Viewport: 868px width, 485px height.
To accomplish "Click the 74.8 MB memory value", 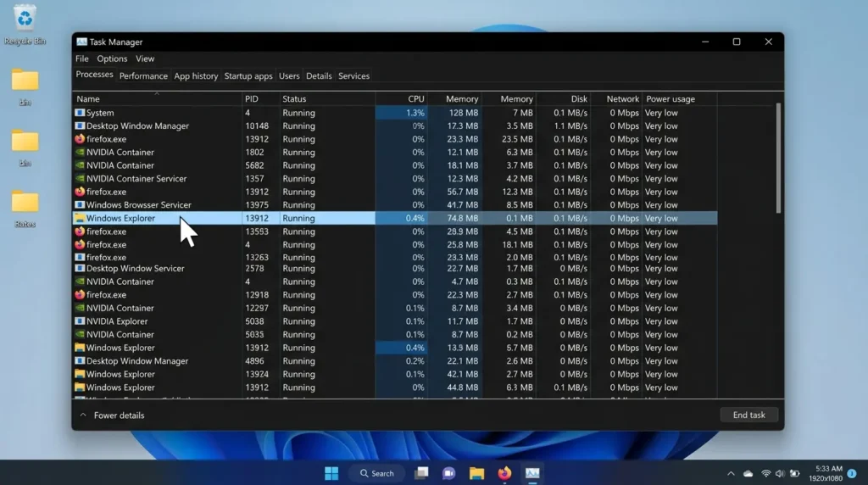I will click(x=462, y=218).
